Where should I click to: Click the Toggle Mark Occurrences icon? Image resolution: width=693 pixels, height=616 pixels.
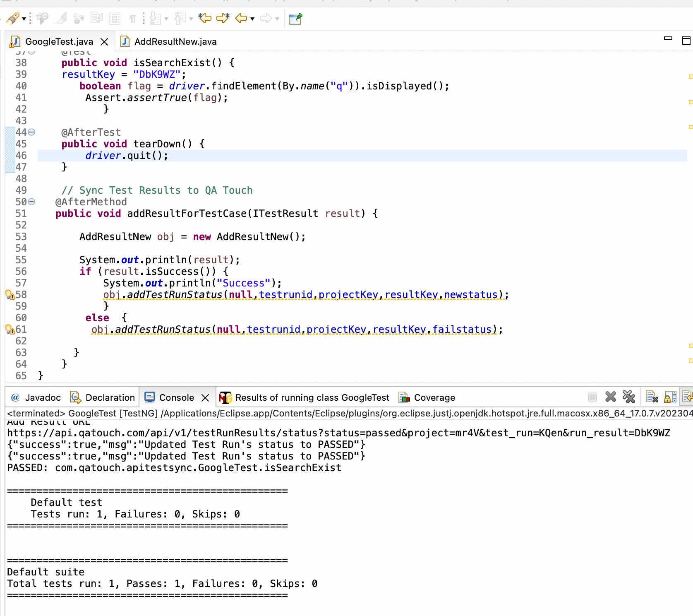[x=61, y=18]
